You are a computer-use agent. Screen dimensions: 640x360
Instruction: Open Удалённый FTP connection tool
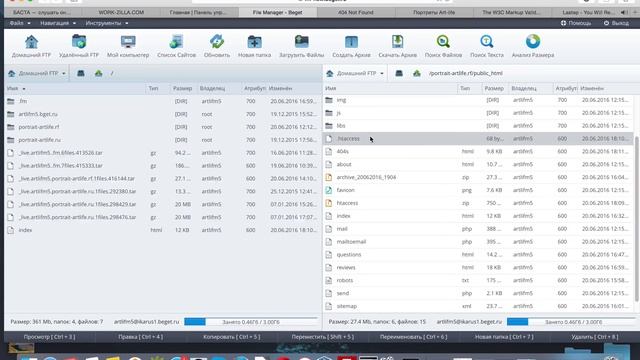[x=79, y=46]
